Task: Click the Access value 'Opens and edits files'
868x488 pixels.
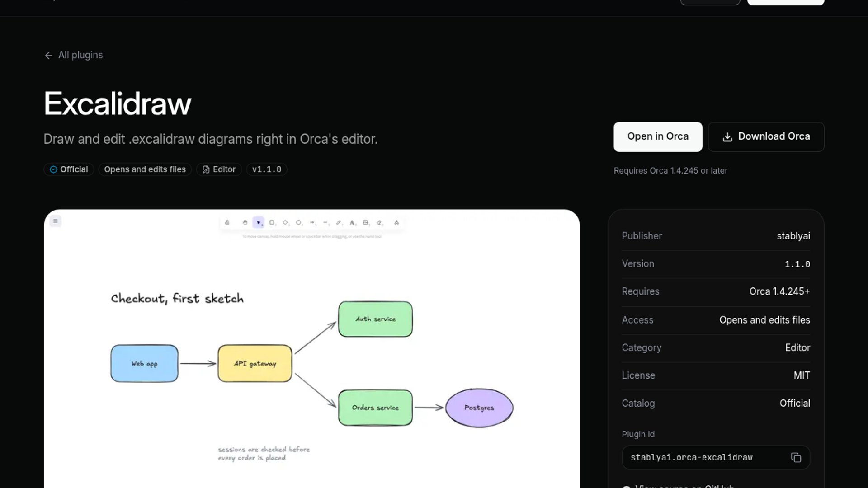Action: coord(764,320)
